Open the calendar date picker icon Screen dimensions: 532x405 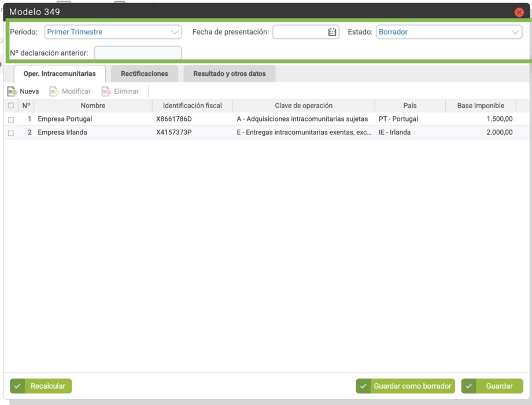pos(332,32)
